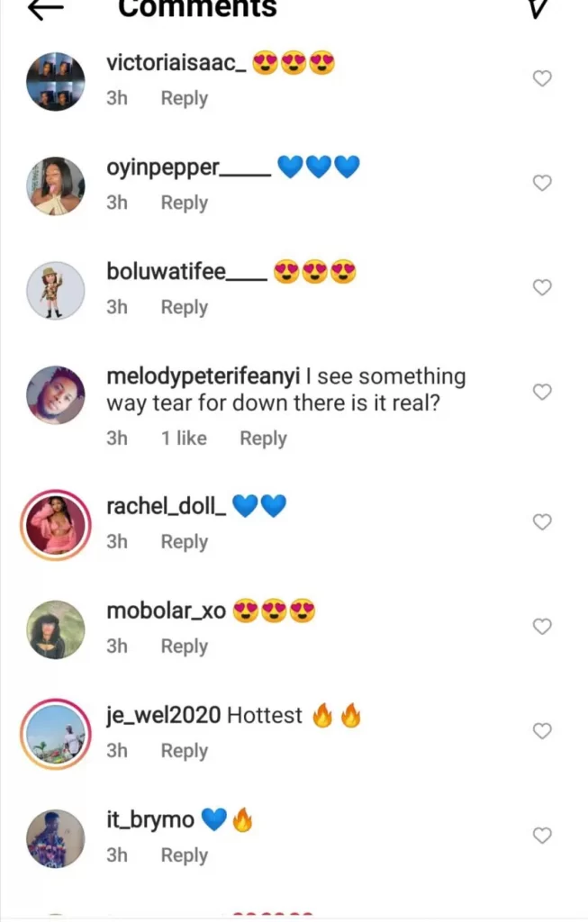The height and width of the screenshot is (922, 588).
Task: Like victoriaisaac_'s comment
Action: tap(542, 79)
